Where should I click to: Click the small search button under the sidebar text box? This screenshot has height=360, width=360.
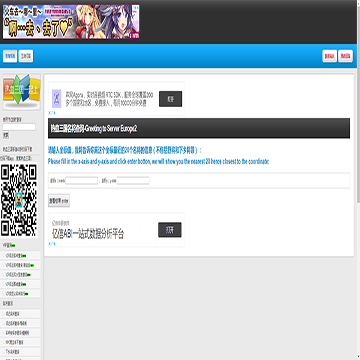click(6, 135)
